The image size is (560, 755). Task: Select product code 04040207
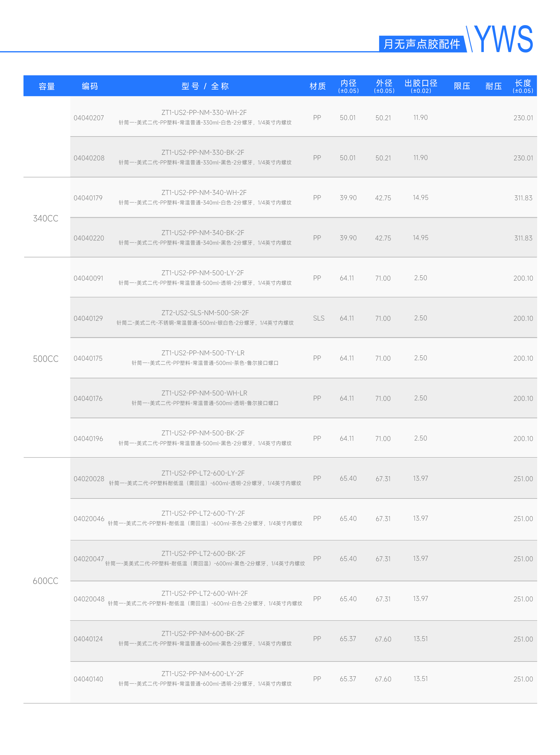click(x=89, y=118)
